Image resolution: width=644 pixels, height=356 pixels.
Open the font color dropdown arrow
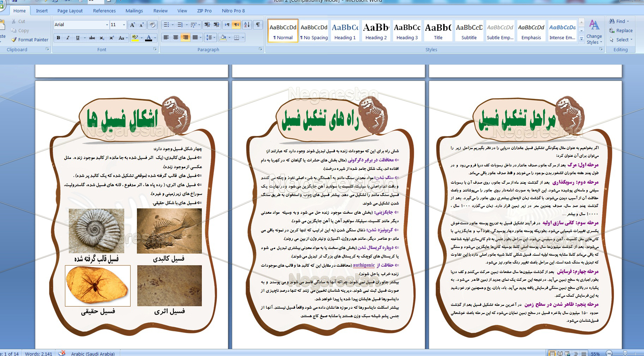[155, 38]
